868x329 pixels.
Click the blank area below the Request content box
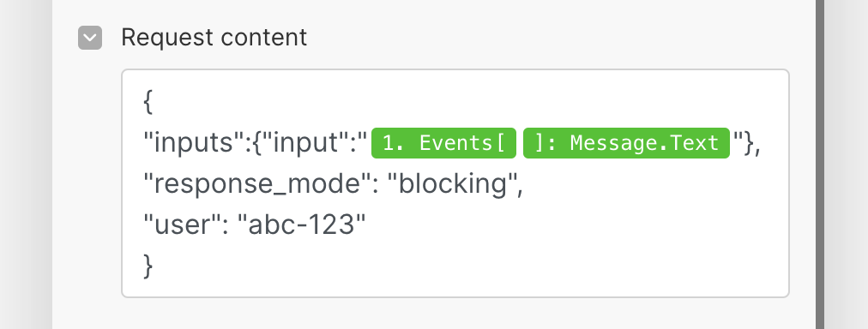(x=434, y=314)
